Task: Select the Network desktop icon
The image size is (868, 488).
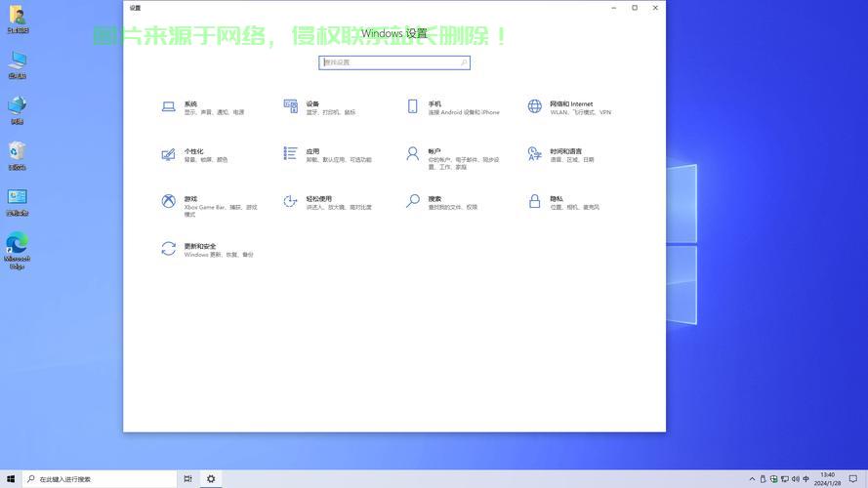Action: click(x=18, y=110)
